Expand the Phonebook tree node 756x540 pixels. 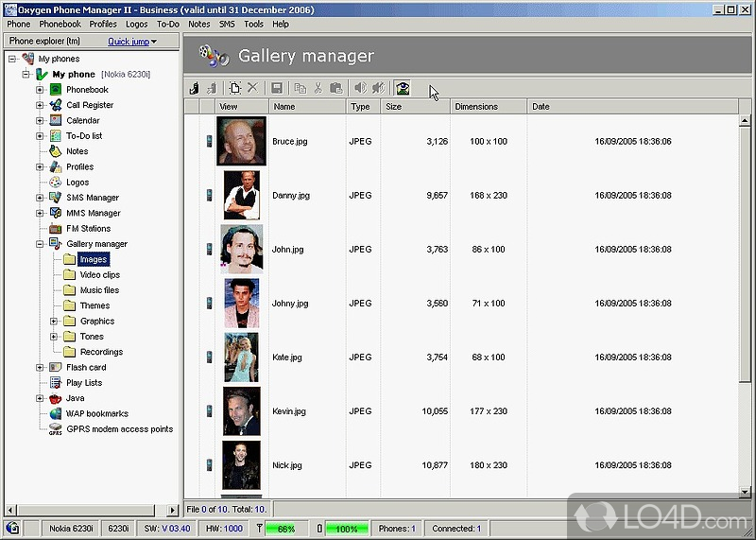tap(41, 90)
